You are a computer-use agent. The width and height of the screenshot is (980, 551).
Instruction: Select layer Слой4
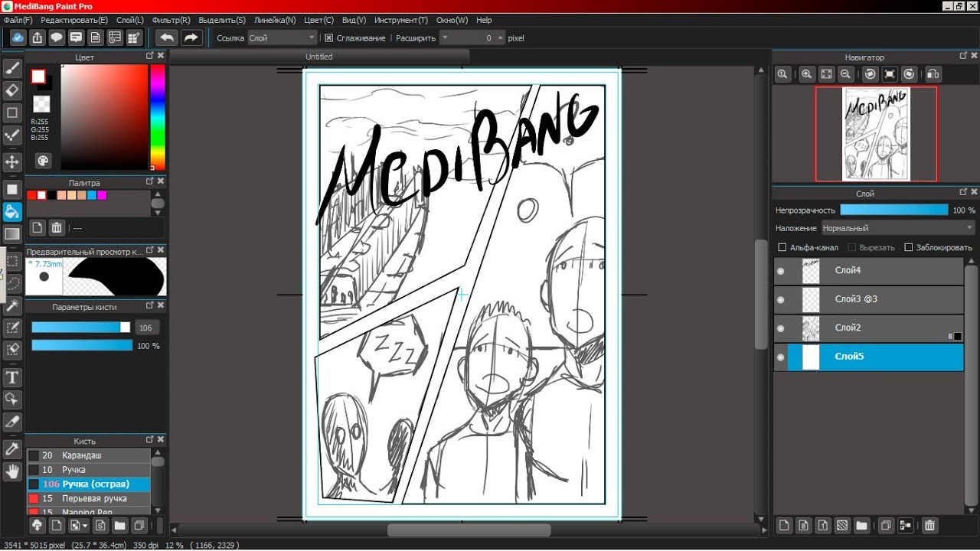(x=868, y=271)
